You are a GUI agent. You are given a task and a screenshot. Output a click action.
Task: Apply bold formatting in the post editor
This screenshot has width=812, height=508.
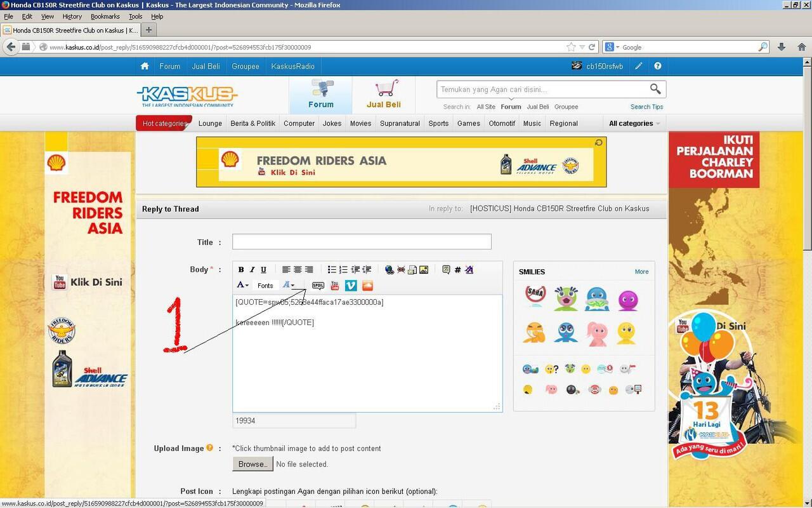(241, 270)
